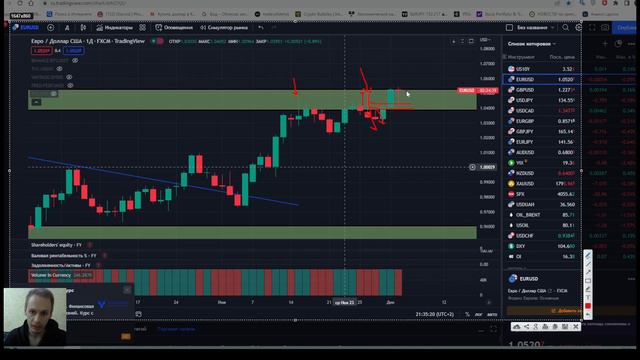Toggle visibility eye of second indicator
Viewport: 640px width, 360px height.
click(60, 69)
